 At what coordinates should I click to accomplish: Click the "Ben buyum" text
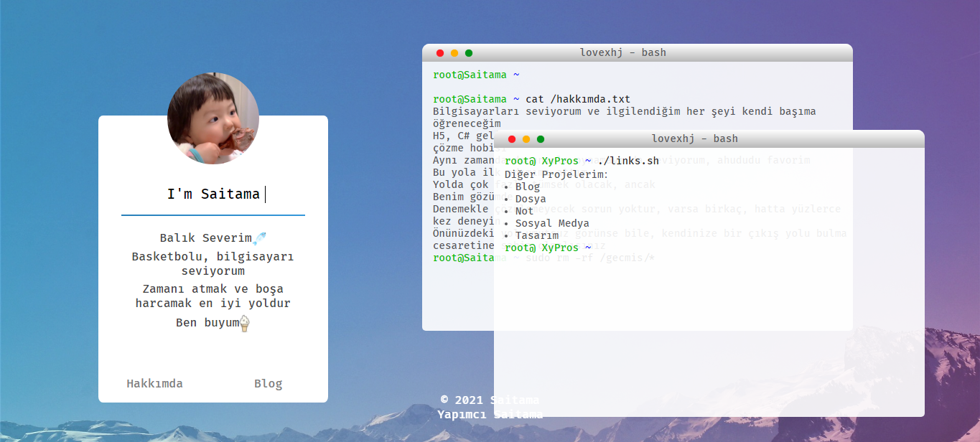pyautogui.click(x=207, y=323)
